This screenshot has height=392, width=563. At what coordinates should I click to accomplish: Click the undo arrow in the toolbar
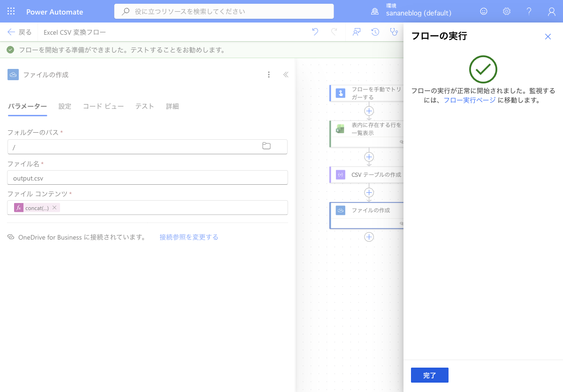tap(315, 32)
